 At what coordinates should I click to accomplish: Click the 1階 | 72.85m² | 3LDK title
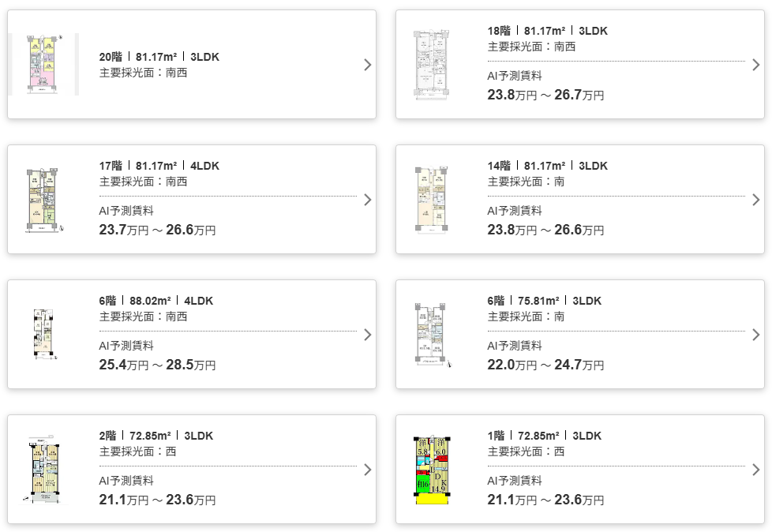tap(545, 436)
